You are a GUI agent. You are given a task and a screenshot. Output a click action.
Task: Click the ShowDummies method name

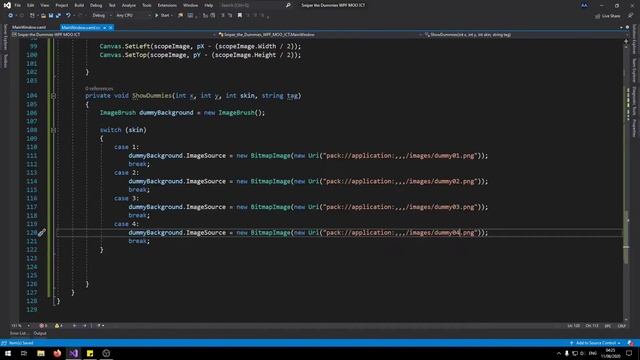click(151, 96)
